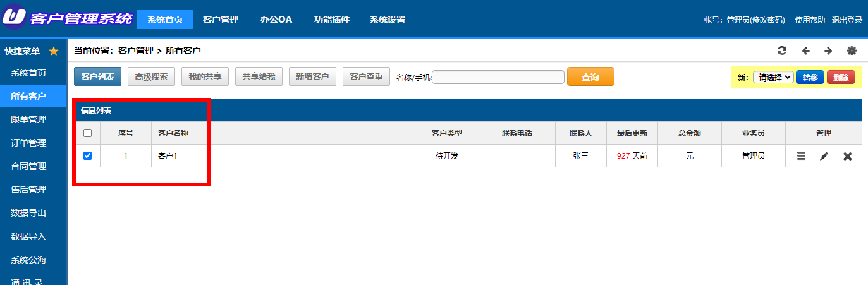Click the 张三 contact cell
The height and width of the screenshot is (285, 868).
pos(581,156)
